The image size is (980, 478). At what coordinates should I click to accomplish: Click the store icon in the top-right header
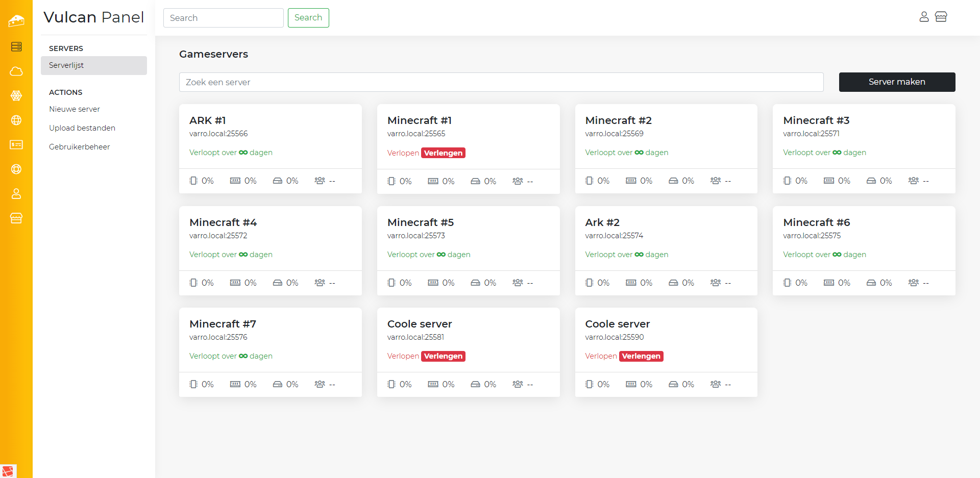(941, 17)
